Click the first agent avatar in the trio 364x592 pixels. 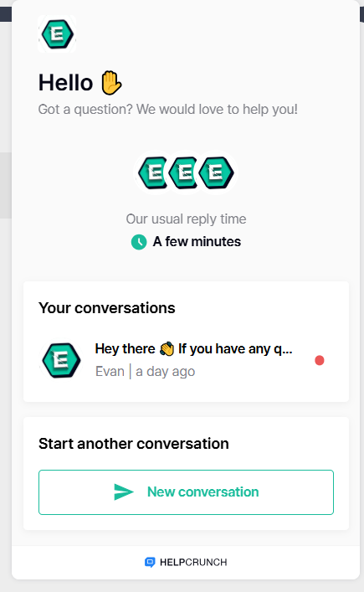(x=152, y=172)
